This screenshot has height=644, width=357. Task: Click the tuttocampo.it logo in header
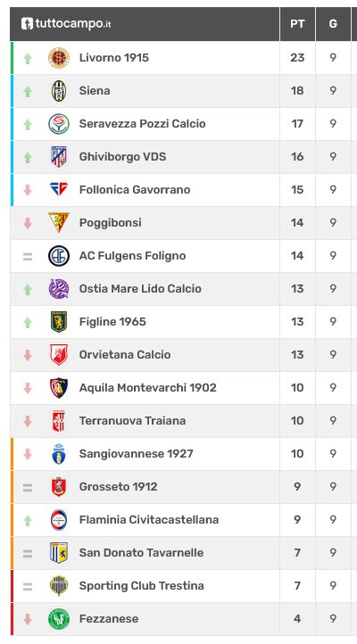coord(66,24)
